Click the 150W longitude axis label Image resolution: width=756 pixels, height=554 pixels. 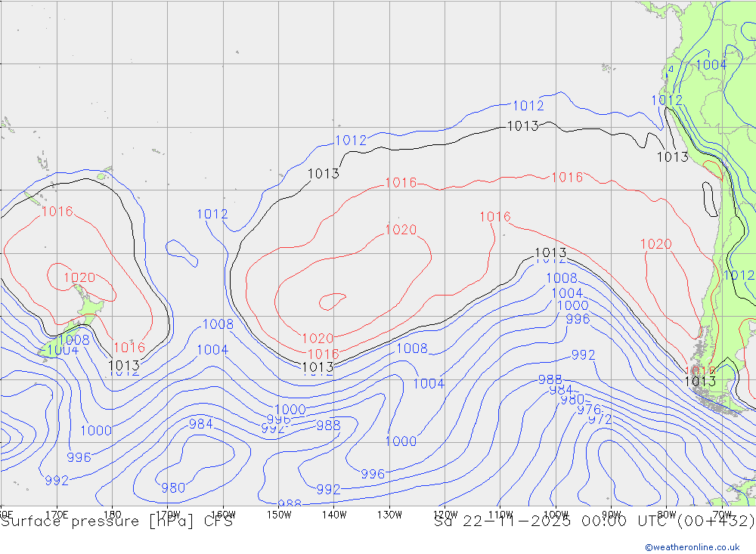279,514
